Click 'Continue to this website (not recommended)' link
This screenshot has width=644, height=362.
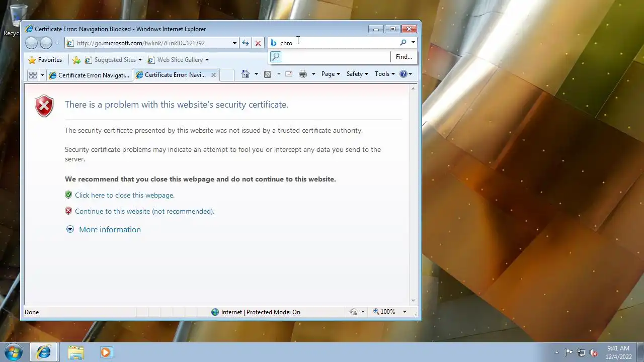point(144,211)
